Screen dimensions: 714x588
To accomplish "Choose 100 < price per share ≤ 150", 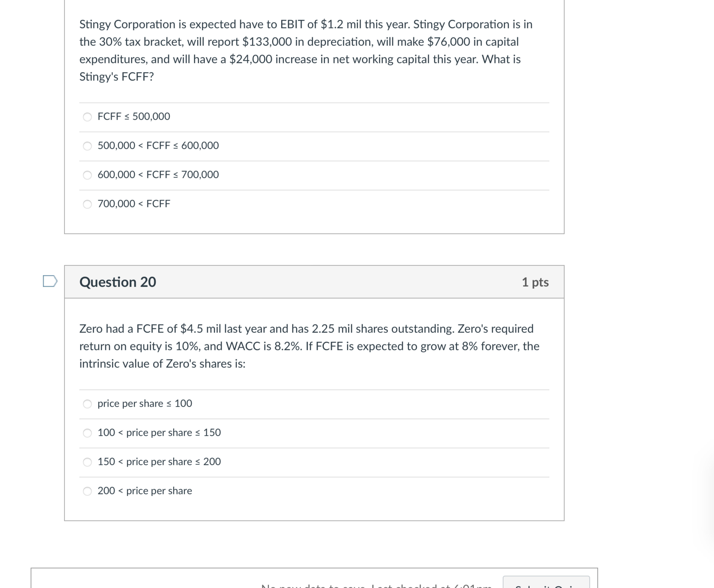I will [x=87, y=433].
